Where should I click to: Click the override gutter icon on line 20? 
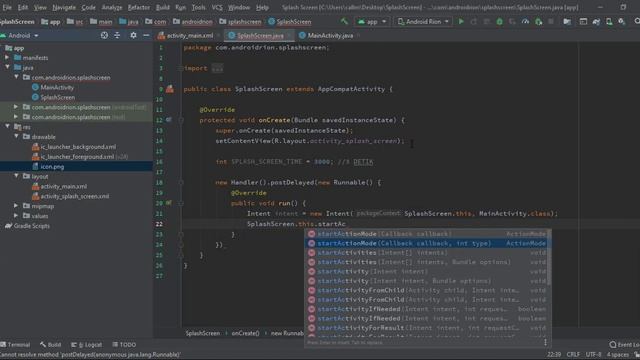point(169,203)
